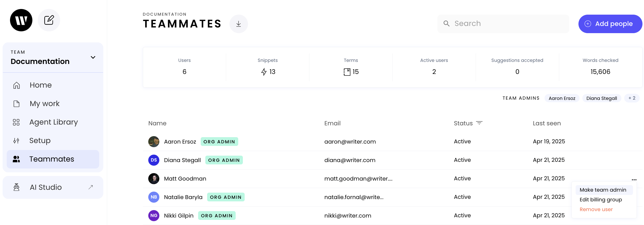Expand the +2 more team admins chip
Viewport: 644px width, 225px height.
(632, 98)
